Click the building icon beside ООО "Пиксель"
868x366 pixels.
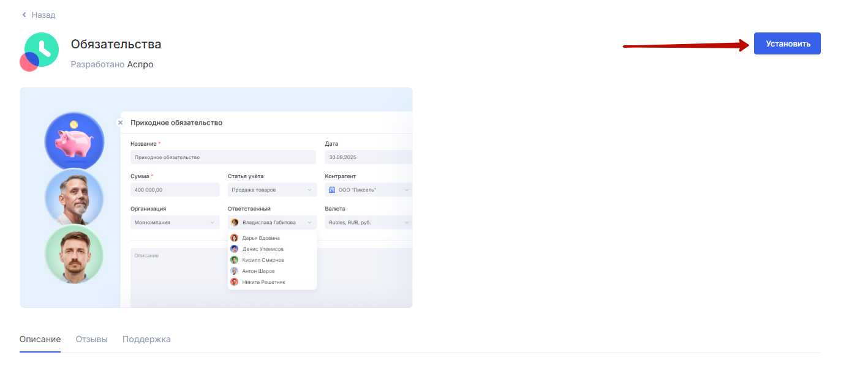332,190
